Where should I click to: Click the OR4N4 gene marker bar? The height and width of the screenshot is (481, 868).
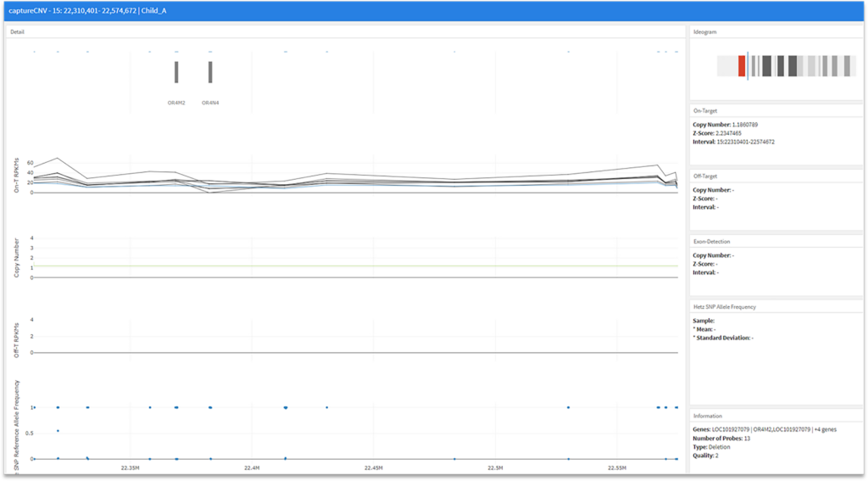(x=210, y=72)
